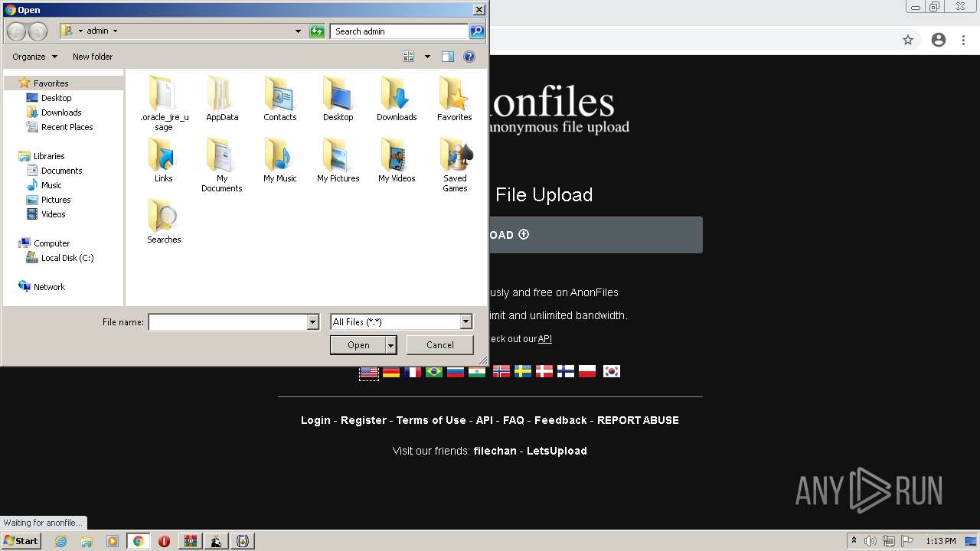Select the Norwegian flag language icon
The image size is (980, 551).
pos(501,371)
